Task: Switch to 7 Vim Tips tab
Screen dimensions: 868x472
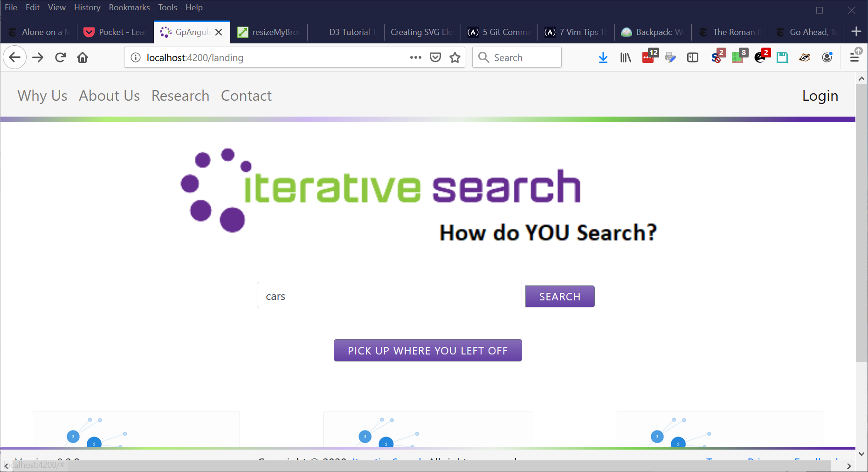Action: click(576, 32)
